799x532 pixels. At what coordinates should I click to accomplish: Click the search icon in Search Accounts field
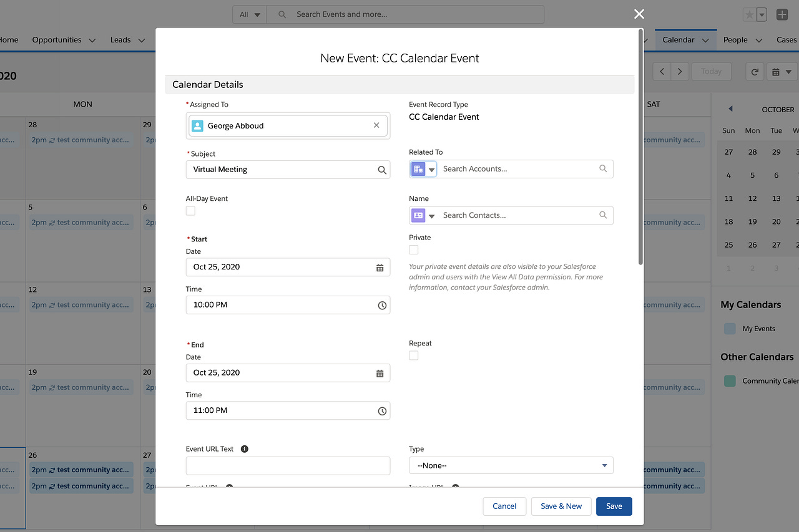602,168
